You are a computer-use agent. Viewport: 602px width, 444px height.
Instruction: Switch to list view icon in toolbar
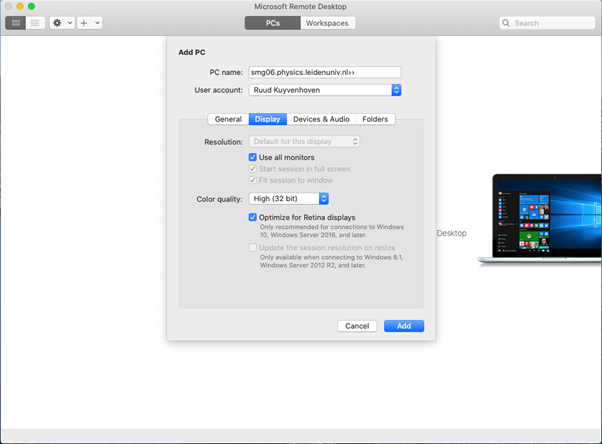[x=35, y=22]
